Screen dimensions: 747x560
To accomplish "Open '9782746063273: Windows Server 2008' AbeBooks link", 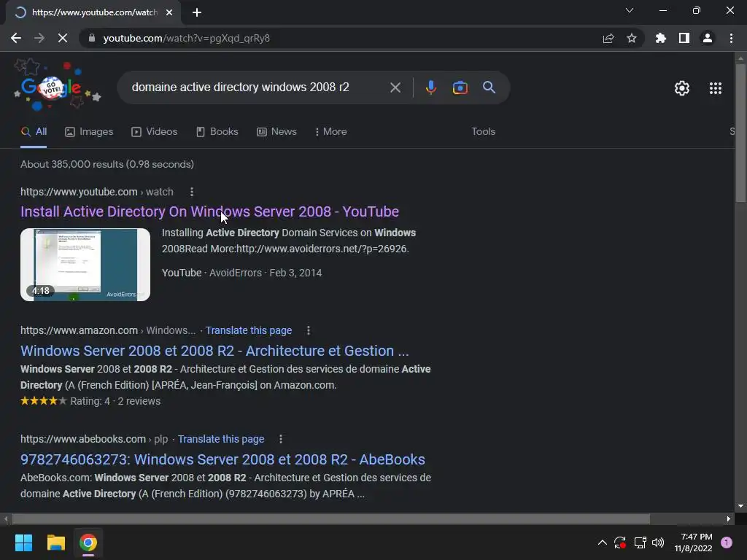I will tap(222, 459).
